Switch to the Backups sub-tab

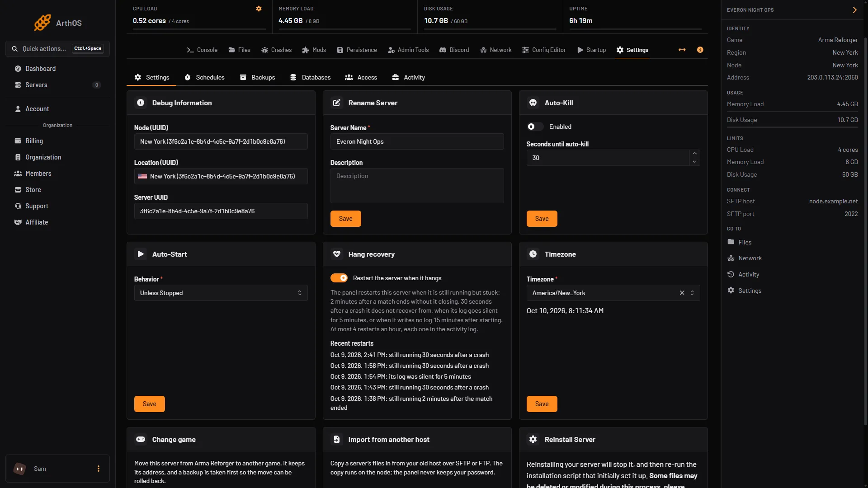[x=257, y=77]
